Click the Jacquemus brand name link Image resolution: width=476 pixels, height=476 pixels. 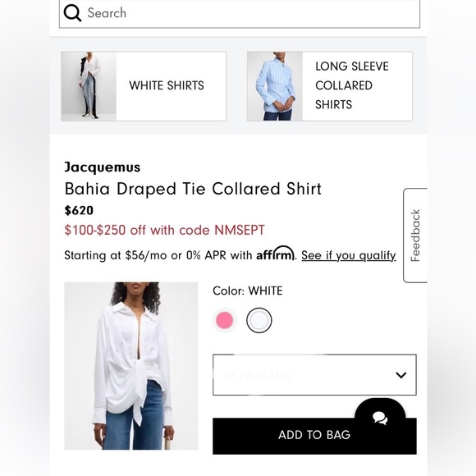[x=103, y=167]
